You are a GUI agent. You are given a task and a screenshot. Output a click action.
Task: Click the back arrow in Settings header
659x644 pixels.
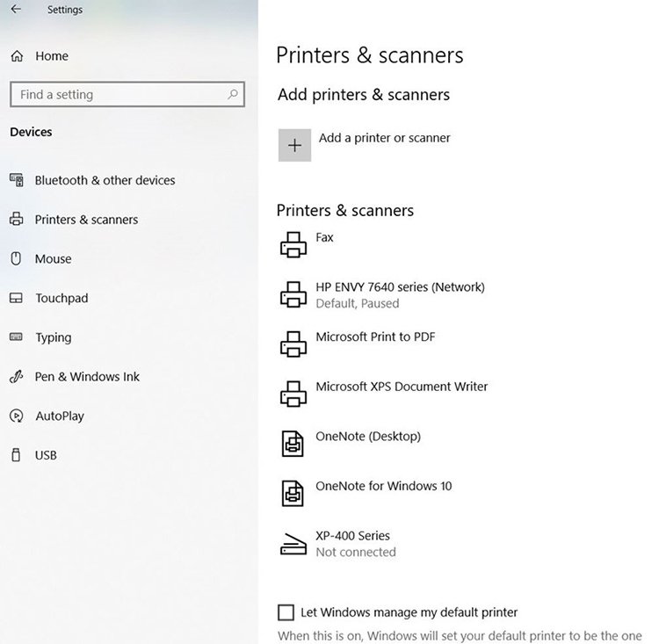click(16, 11)
